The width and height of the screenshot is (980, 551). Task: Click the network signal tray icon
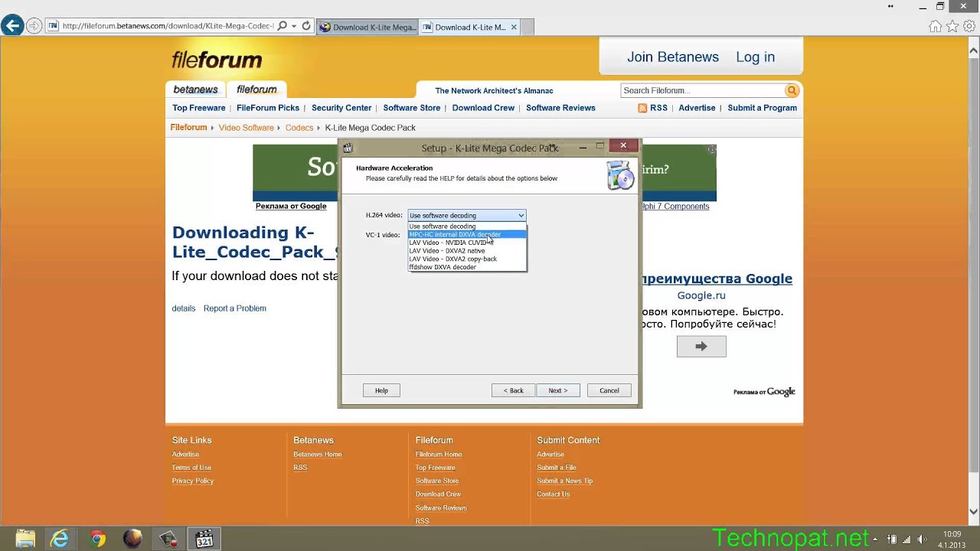point(906,539)
